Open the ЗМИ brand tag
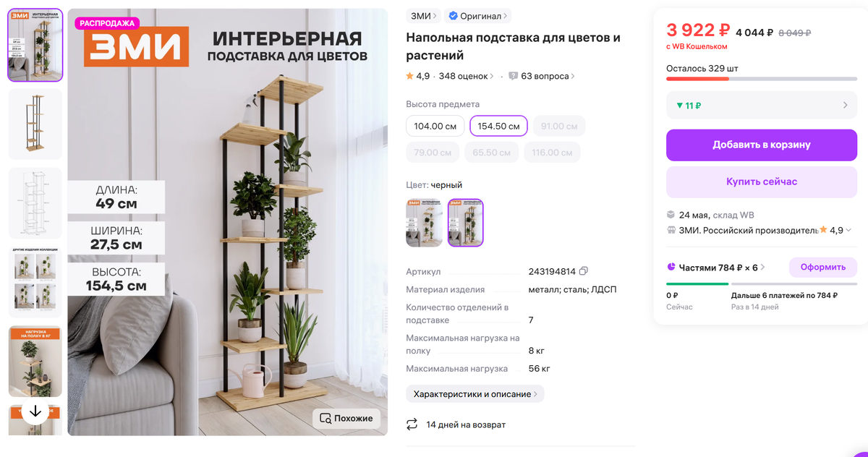 point(423,16)
